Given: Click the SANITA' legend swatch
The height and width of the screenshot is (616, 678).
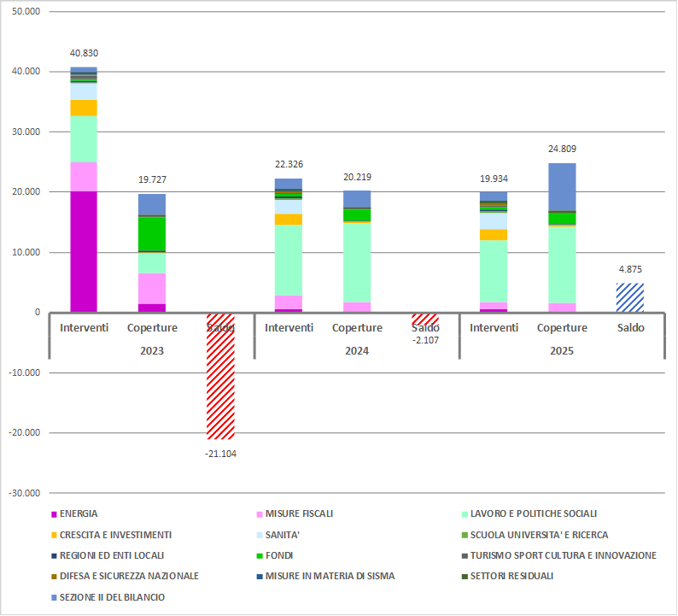Looking at the screenshot, I should click(259, 536).
